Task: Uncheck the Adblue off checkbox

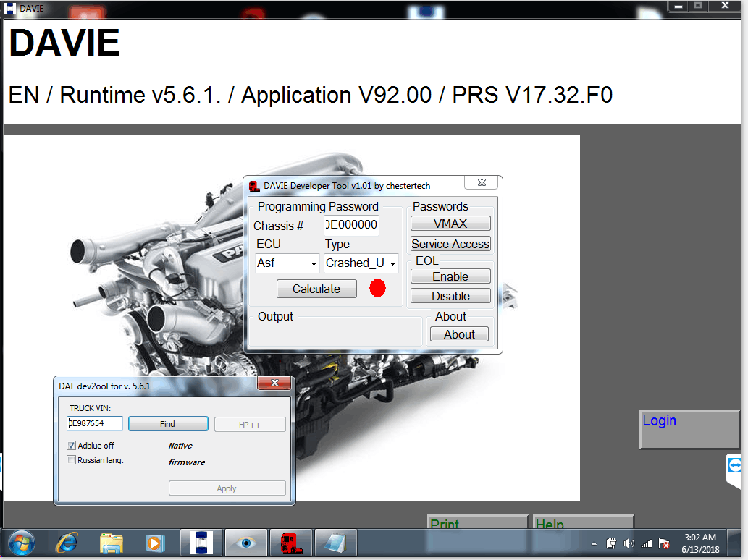Action: click(72, 446)
